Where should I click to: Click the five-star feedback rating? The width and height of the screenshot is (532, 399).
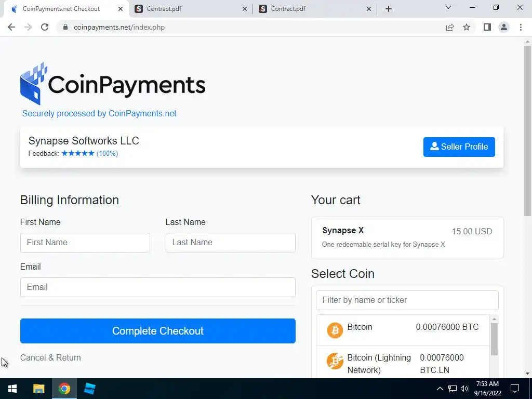coord(78,153)
